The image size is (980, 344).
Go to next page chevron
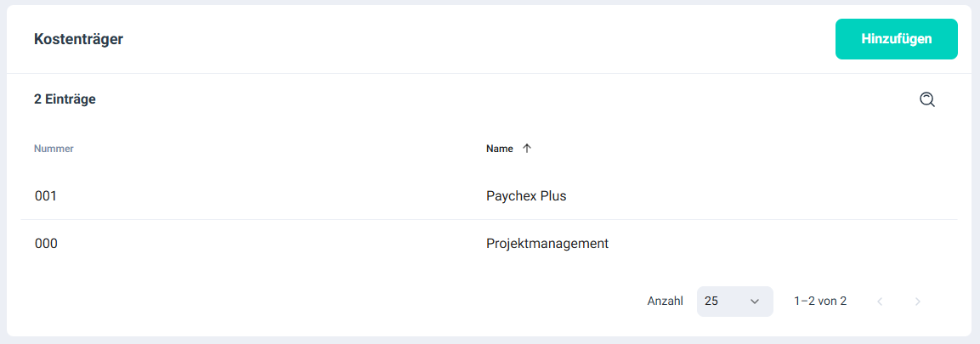click(x=917, y=302)
